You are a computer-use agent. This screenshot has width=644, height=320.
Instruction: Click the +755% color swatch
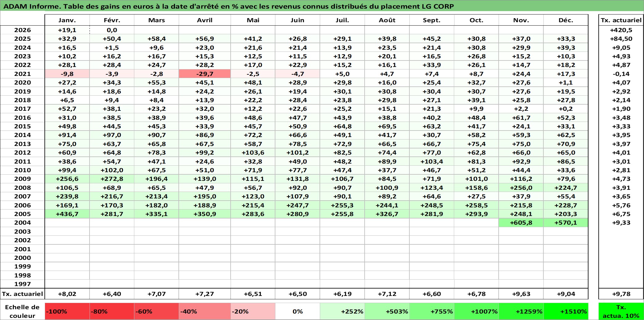(x=432, y=311)
